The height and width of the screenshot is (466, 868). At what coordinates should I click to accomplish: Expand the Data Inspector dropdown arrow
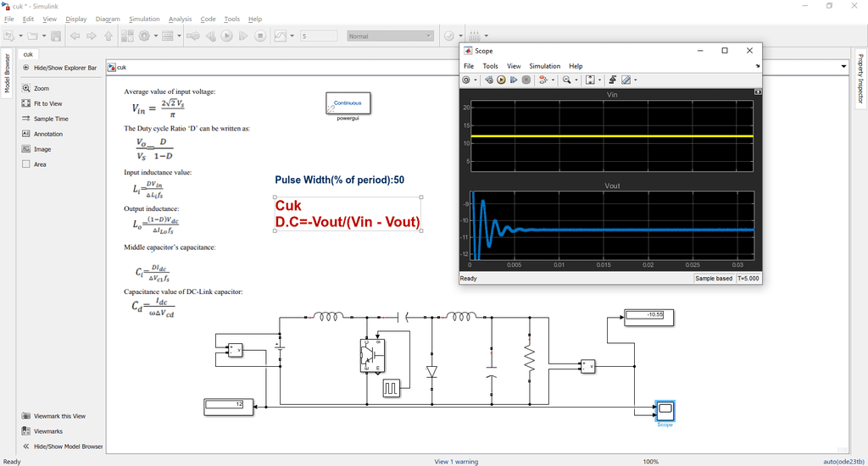pos(292,36)
